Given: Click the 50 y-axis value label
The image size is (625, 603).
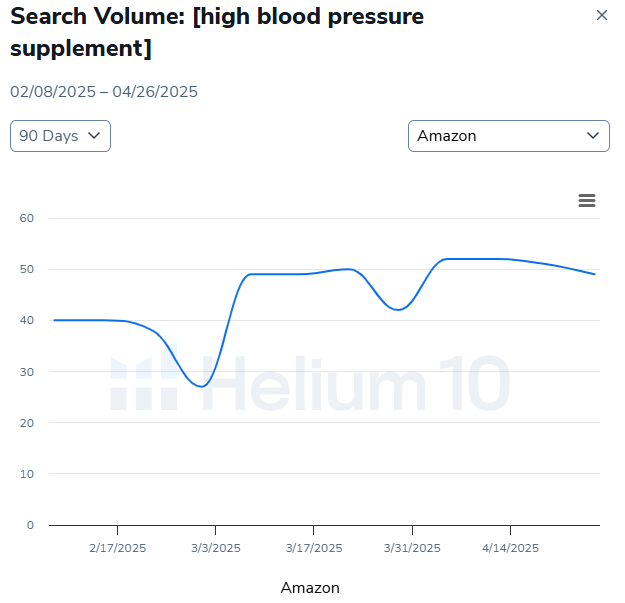Looking at the screenshot, I should 27,269.
